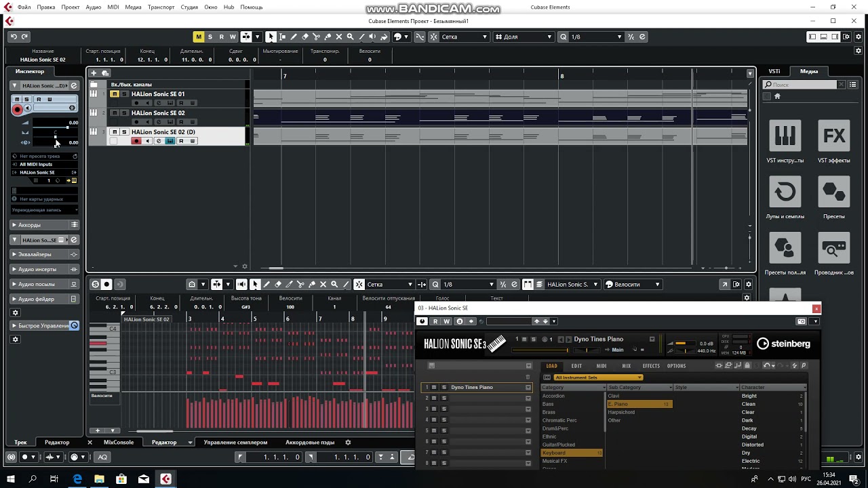Open Аккордовые пэды lower tab

coord(310,442)
